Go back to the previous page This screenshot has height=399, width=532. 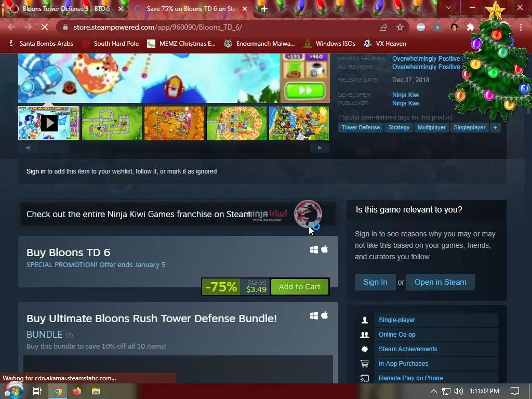pos(11,27)
